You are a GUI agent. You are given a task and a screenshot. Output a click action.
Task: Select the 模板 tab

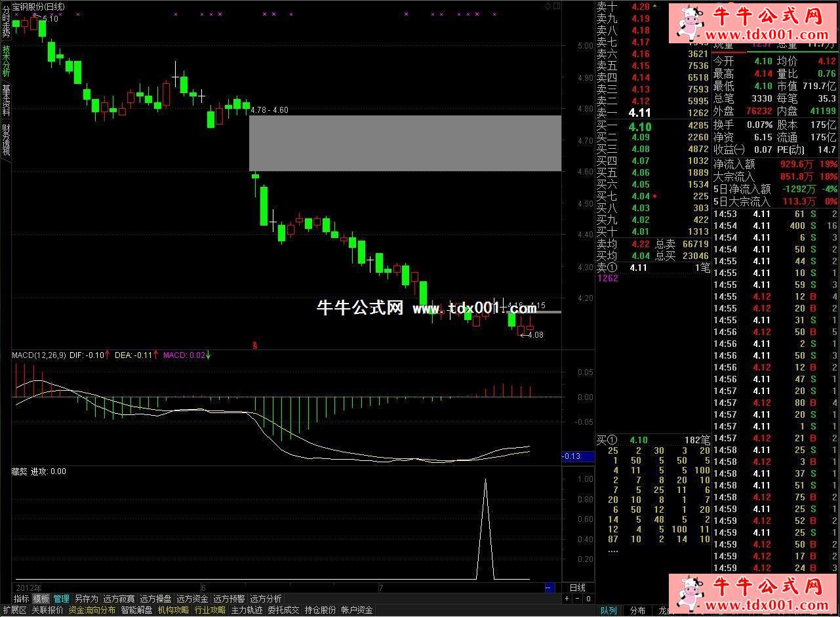[x=41, y=599]
